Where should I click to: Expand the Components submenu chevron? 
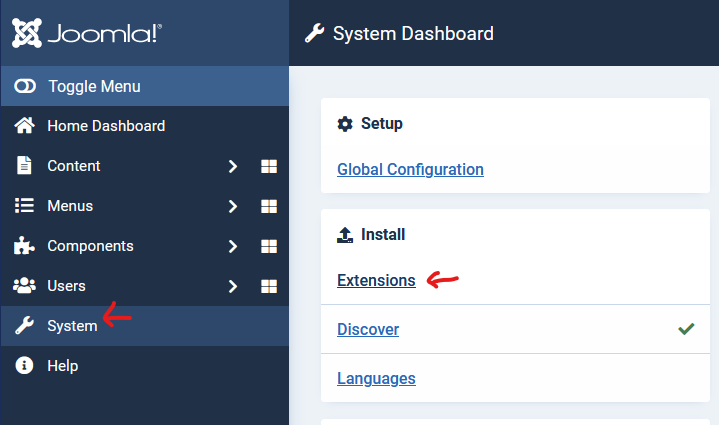click(233, 246)
